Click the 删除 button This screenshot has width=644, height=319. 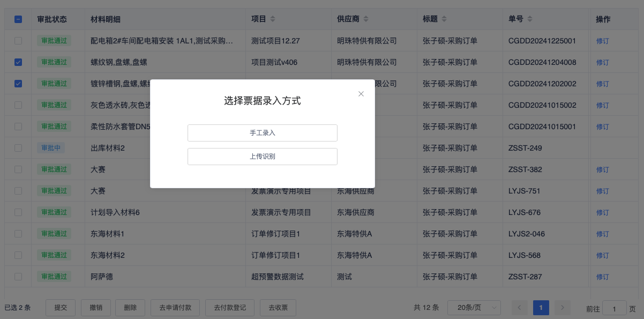pyautogui.click(x=130, y=308)
